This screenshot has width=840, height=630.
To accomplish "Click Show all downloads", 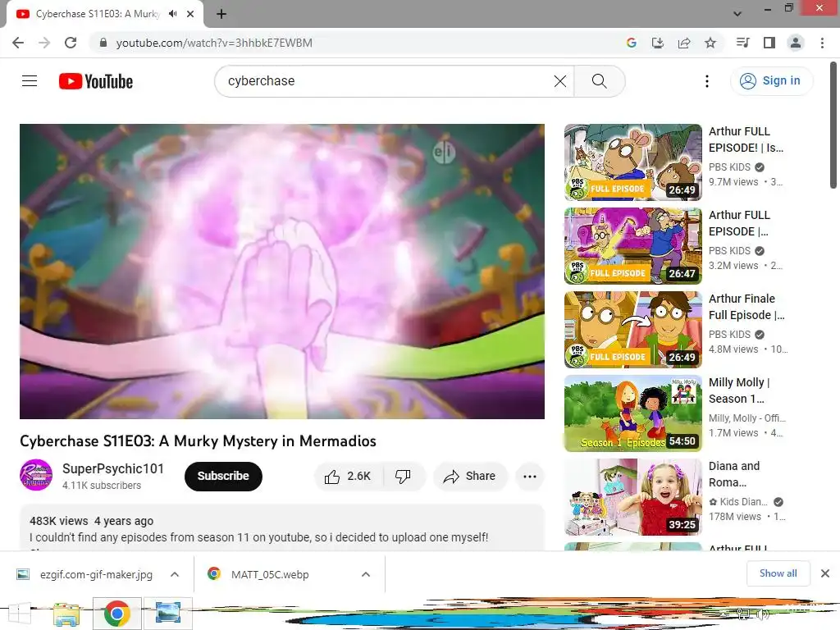I will coord(778,573).
